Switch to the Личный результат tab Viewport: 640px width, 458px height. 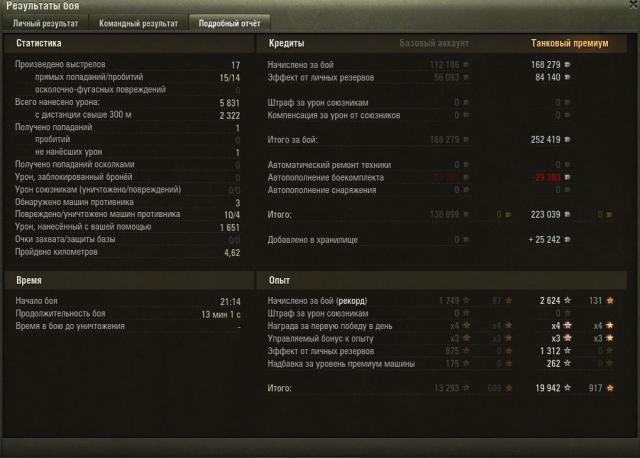(45, 24)
